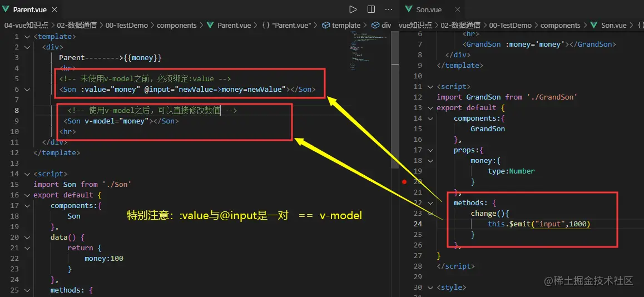Viewport: 644px width, 297px height.
Task: Click the template cube icon in breadcrumbs
Action: 326,25
